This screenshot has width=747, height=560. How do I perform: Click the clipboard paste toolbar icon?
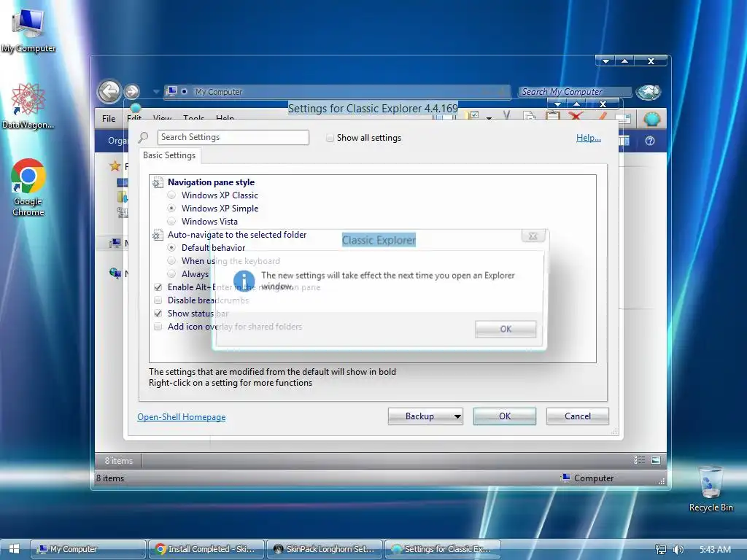(553, 116)
